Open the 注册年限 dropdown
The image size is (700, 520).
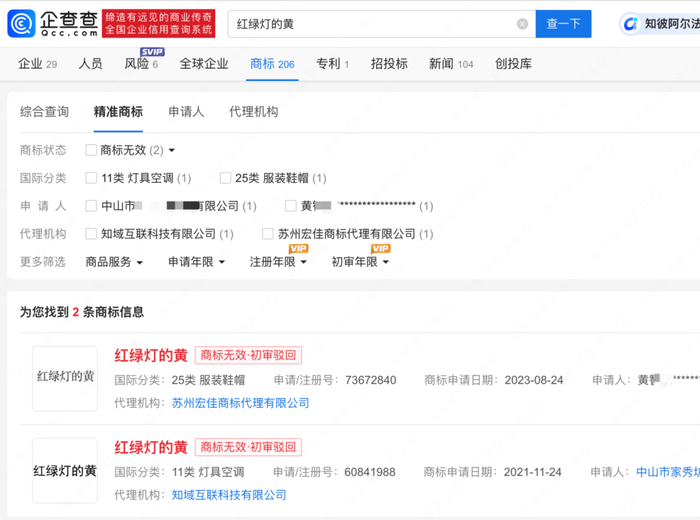[x=278, y=262]
